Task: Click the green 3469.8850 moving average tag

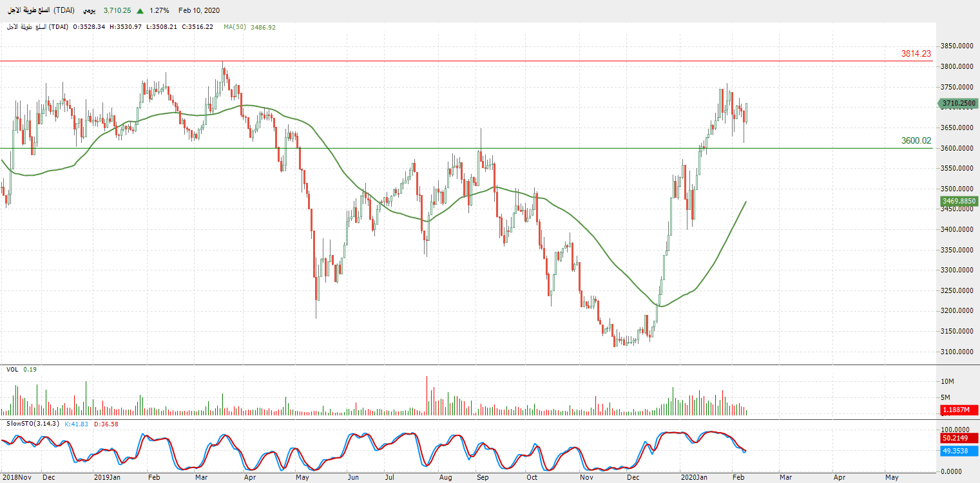Action: click(x=959, y=202)
